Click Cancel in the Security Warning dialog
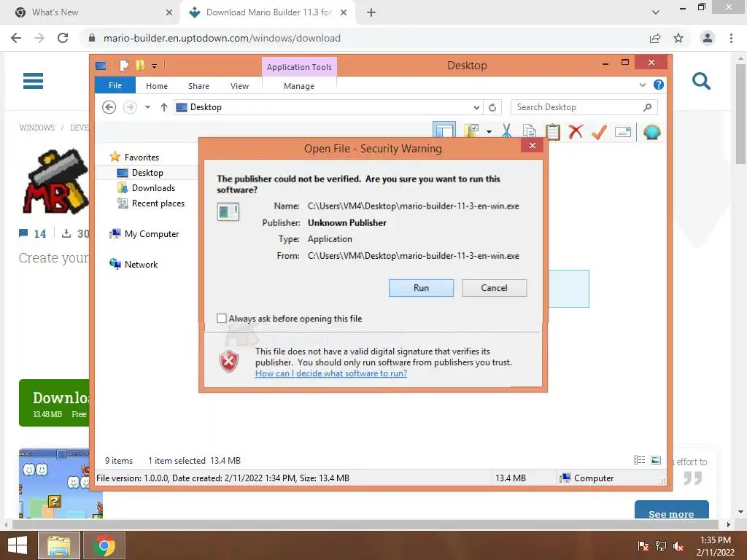The width and height of the screenshot is (747, 560). coord(494,287)
